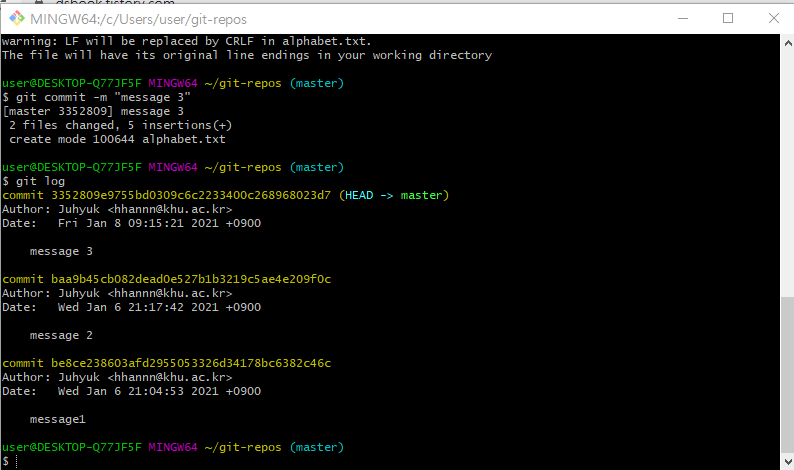Screen dimensions: 794x470
Task: Click the last prompt line user@DESKTOP-Q77JF5F at bottom
Action: [x=173, y=447]
